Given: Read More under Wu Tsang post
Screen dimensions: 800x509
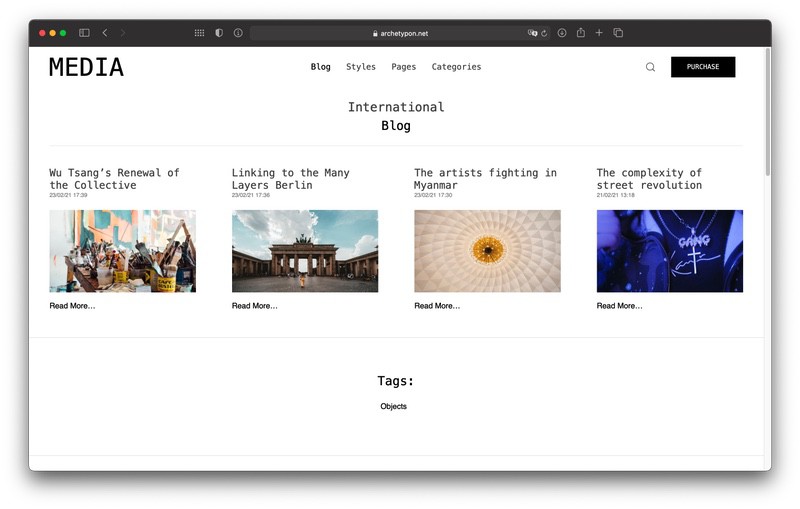Looking at the screenshot, I should (x=72, y=306).
